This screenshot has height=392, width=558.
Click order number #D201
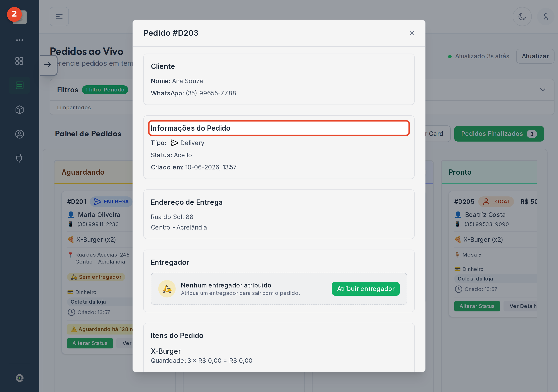coord(77,202)
